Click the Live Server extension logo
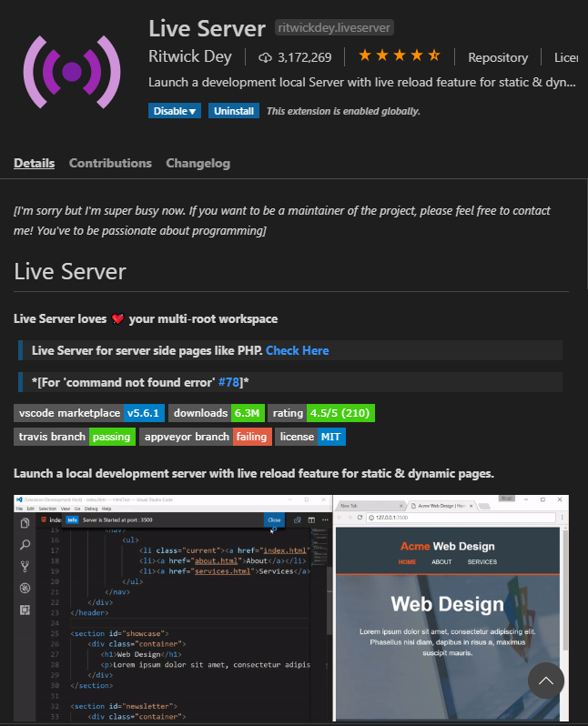 (72, 72)
